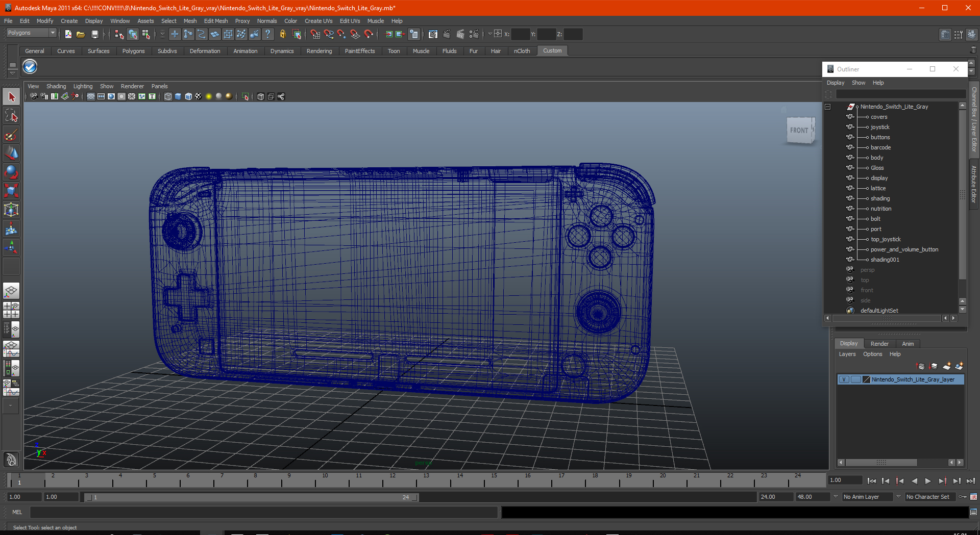Click the question mark selection mask

(x=267, y=34)
